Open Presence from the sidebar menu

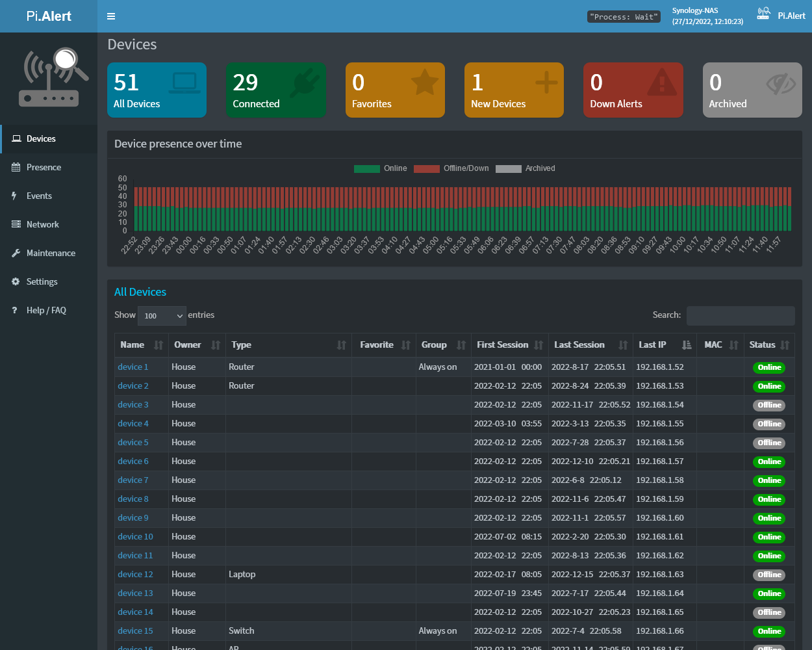pyautogui.click(x=44, y=168)
